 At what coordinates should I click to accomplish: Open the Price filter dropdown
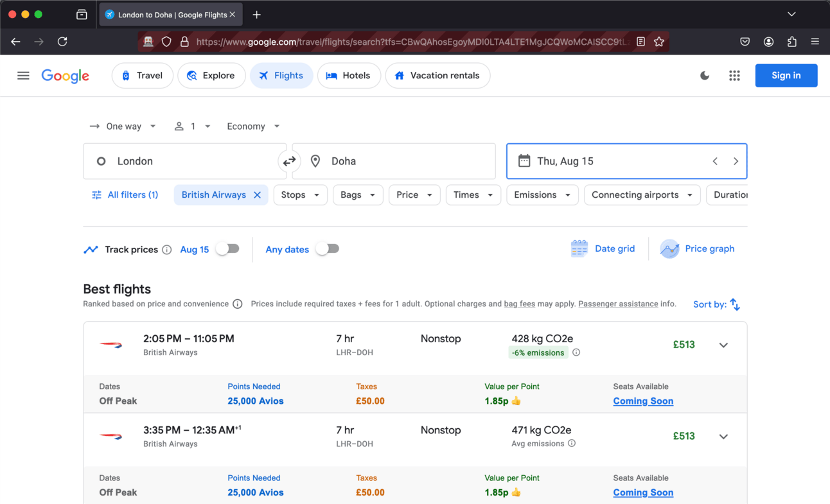414,195
